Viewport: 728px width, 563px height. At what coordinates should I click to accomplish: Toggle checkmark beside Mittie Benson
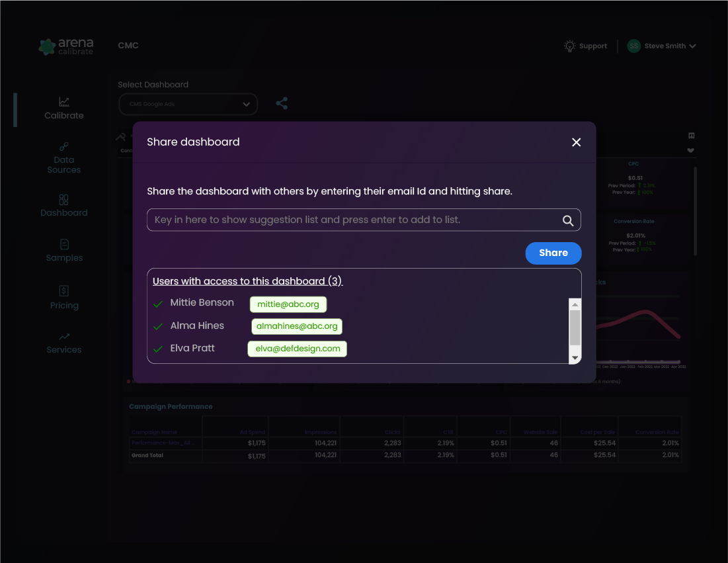coord(158,304)
